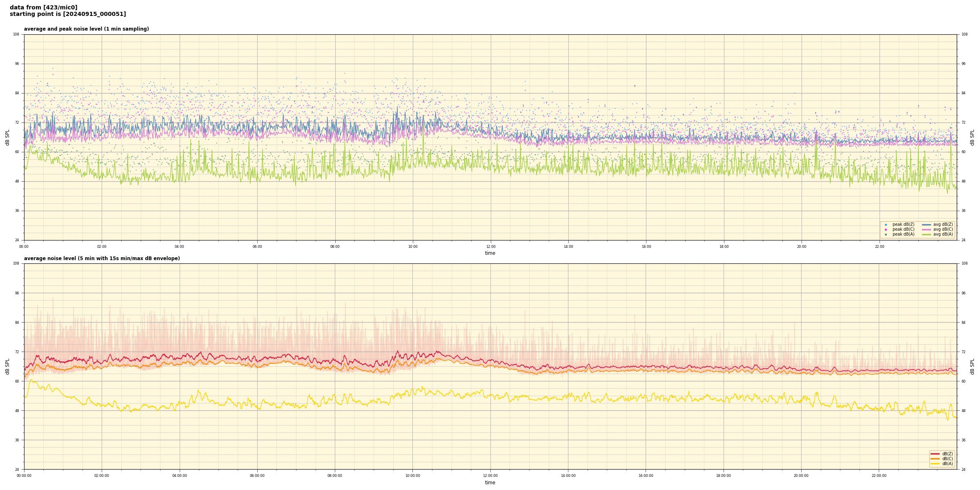The height and width of the screenshot is (490, 980).
Task: Click the 'time' axis label under top chart
Action: pyautogui.click(x=490, y=253)
